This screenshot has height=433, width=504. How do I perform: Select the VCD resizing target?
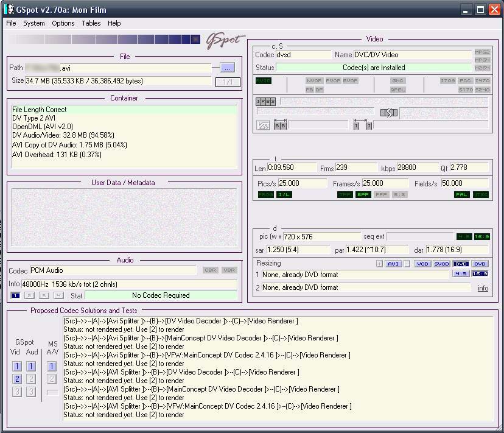422,264
